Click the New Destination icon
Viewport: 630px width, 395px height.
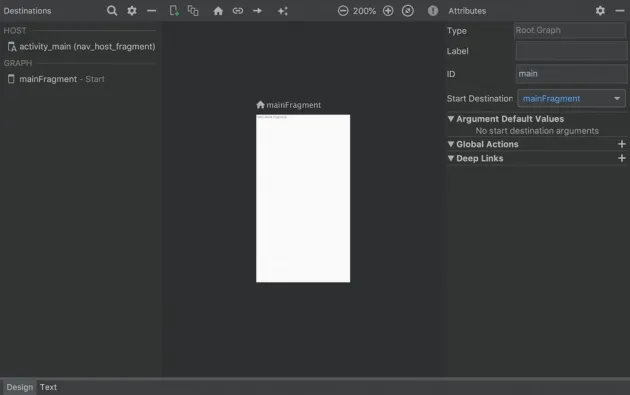click(x=174, y=11)
